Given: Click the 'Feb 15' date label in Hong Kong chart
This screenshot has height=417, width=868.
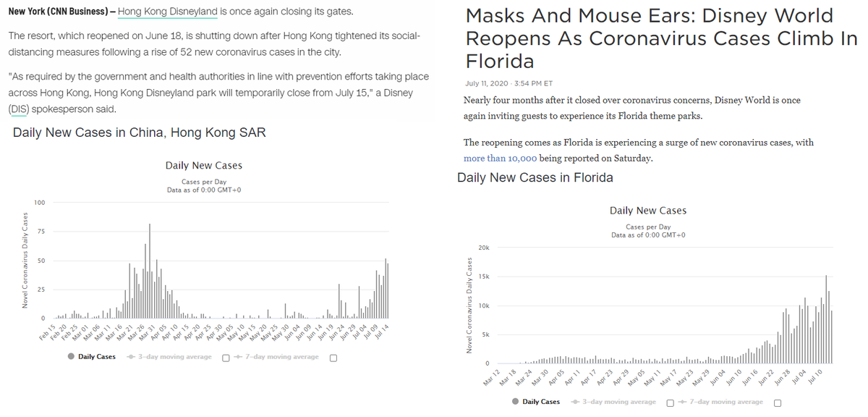Looking at the screenshot, I should 48,332.
